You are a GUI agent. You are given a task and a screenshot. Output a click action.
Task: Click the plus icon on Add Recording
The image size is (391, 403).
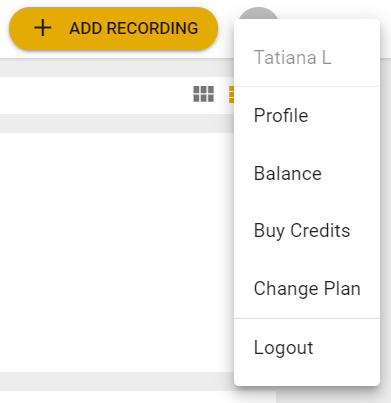click(43, 28)
